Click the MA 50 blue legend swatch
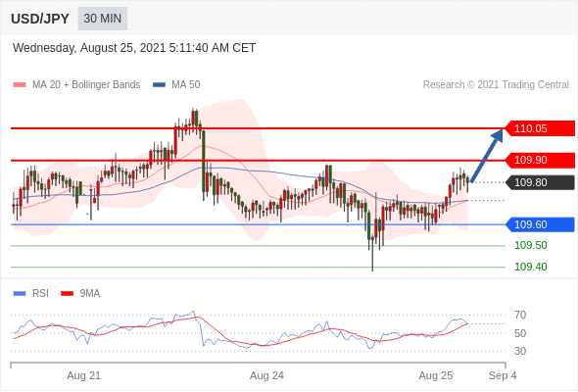This screenshot has width=578, height=392. 159,85
